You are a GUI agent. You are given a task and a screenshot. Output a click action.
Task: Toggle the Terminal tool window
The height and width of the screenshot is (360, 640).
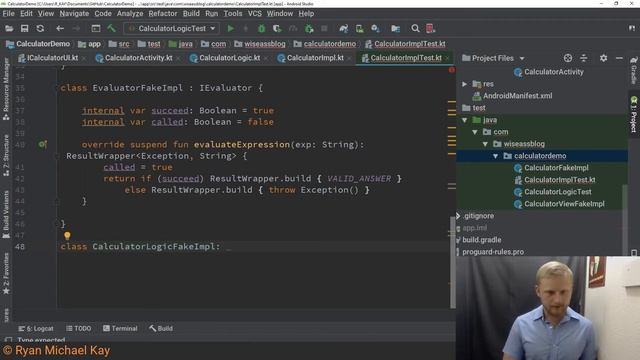click(120, 329)
